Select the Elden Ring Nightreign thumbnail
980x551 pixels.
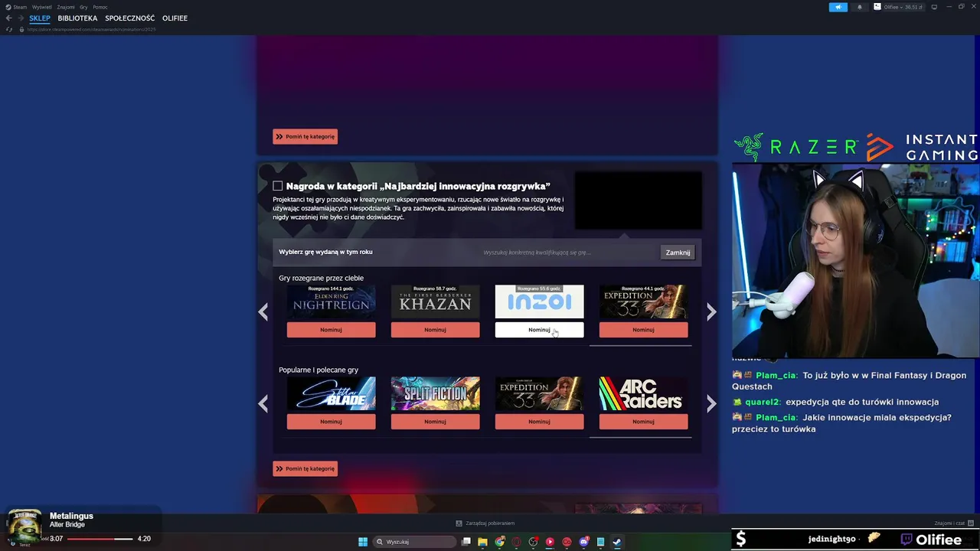pyautogui.click(x=331, y=302)
